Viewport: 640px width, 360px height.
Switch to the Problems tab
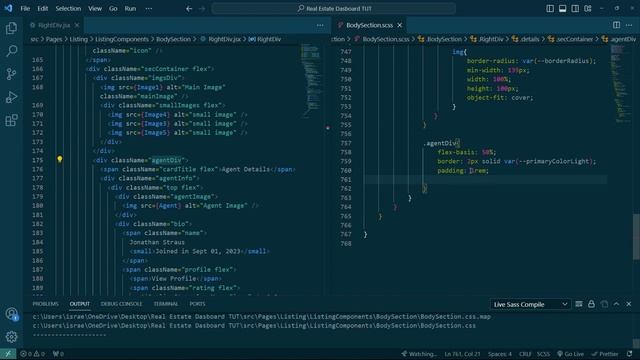(x=45, y=304)
